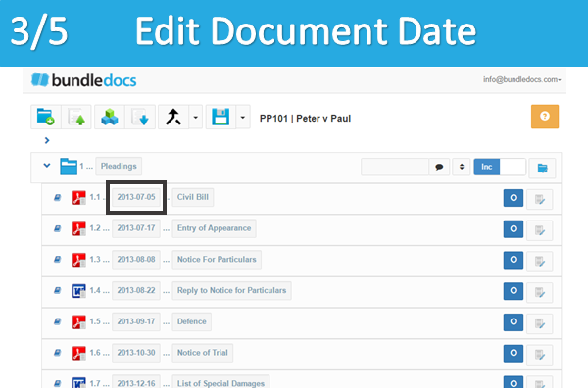Click the Pleadings folder icon
This screenshot has height=392, width=588.
pos(69,167)
